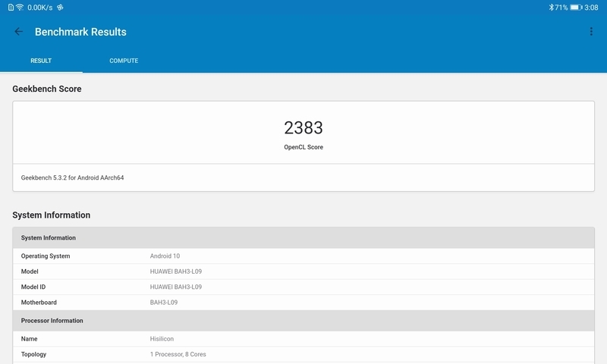Tap the SIM card status icon

[x=11, y=8]
